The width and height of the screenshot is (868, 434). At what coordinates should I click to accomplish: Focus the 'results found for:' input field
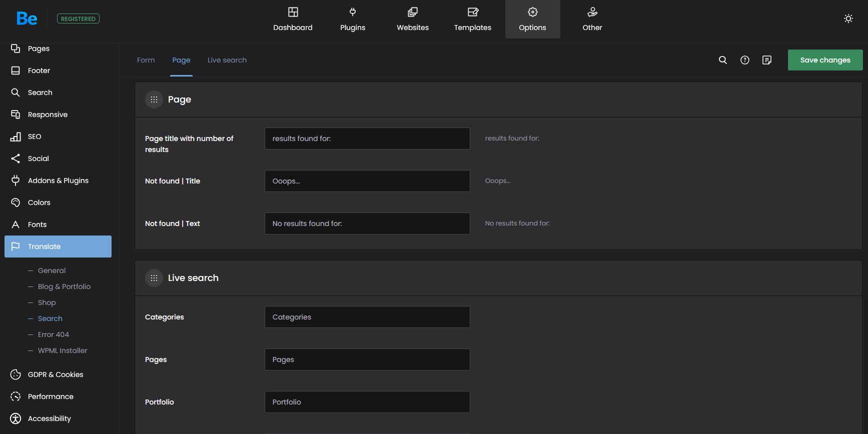click(x=367, y=138)
